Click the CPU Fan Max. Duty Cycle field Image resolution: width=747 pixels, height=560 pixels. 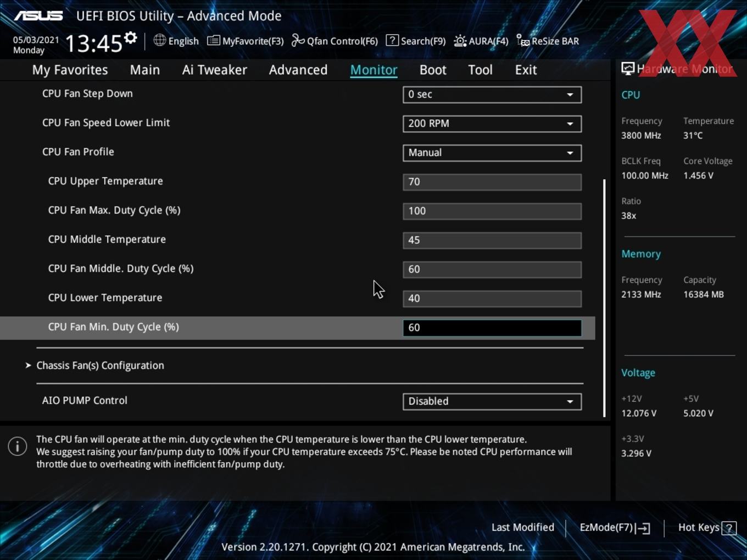(492, 211)
